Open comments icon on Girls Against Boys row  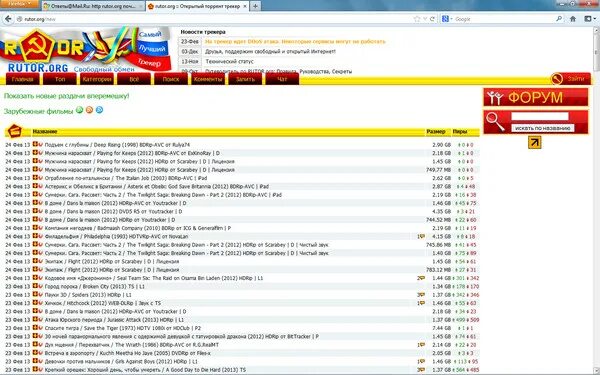(x=421, y=361)
